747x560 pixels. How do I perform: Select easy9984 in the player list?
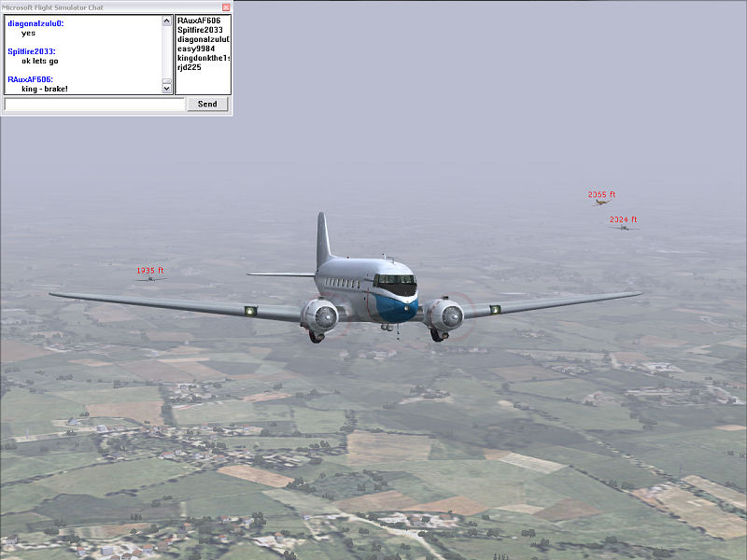[196, 49]
